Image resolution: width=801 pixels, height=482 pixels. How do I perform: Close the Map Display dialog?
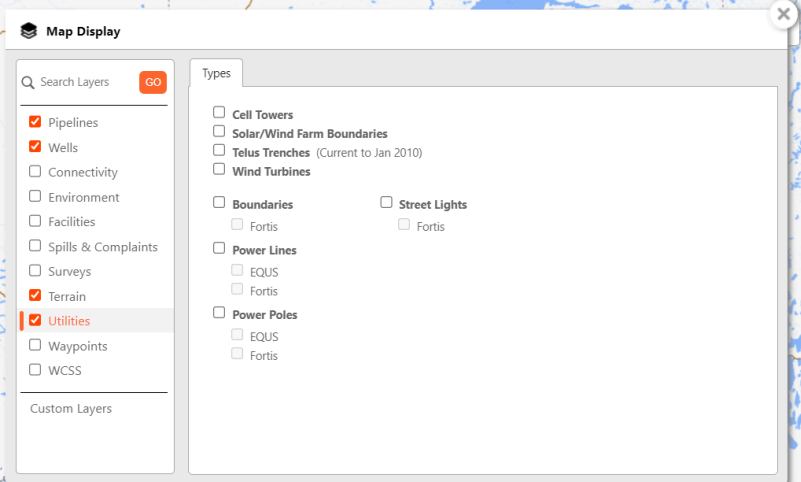[x=783, y=15]
